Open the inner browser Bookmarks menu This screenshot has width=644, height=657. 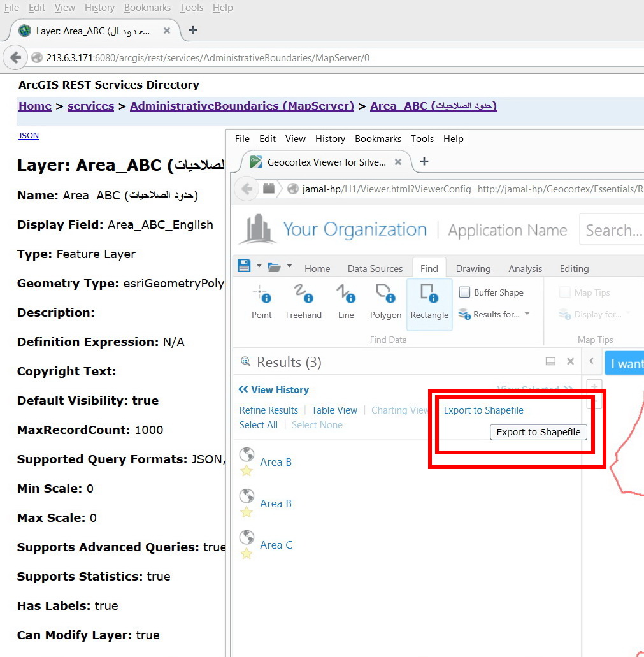378,139
